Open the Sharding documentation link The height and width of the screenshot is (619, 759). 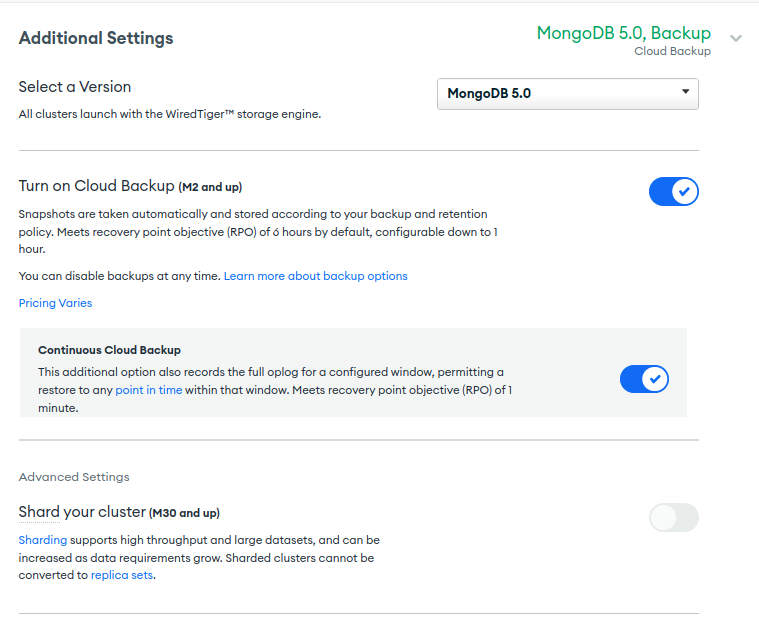point(43,540)
